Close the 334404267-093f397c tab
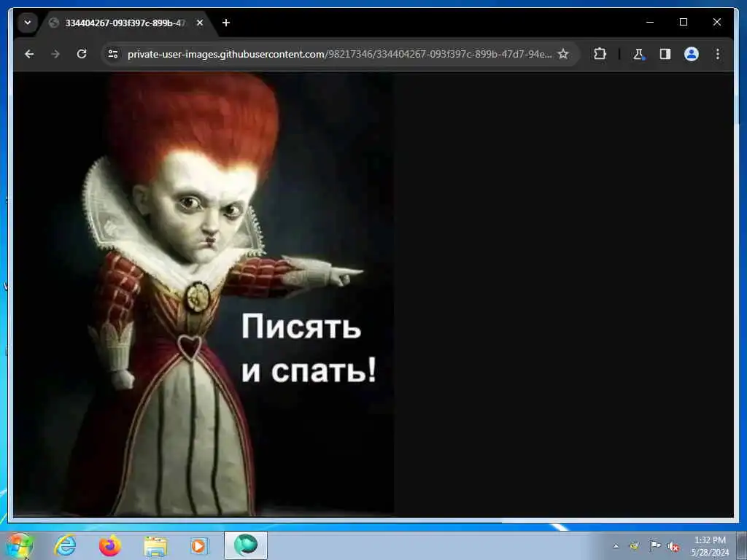 200,23
